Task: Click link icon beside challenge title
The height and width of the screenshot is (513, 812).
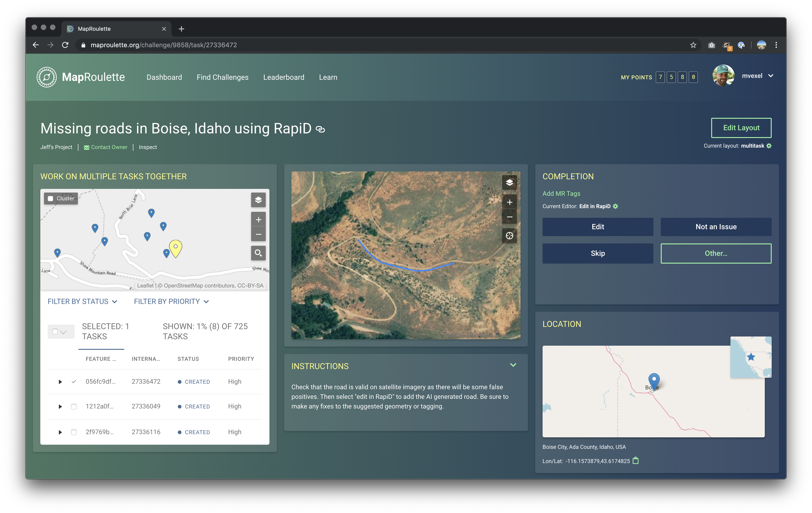Action: click(x=320, y=129)
